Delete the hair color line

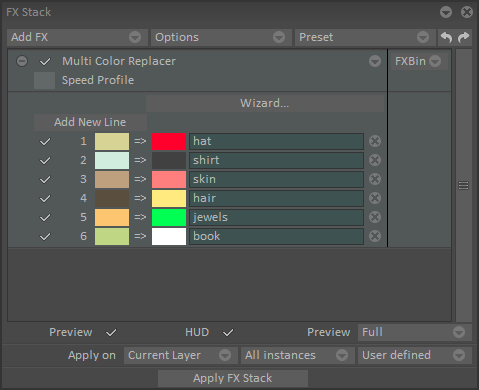pyautogui.click(x=375, y=198)
